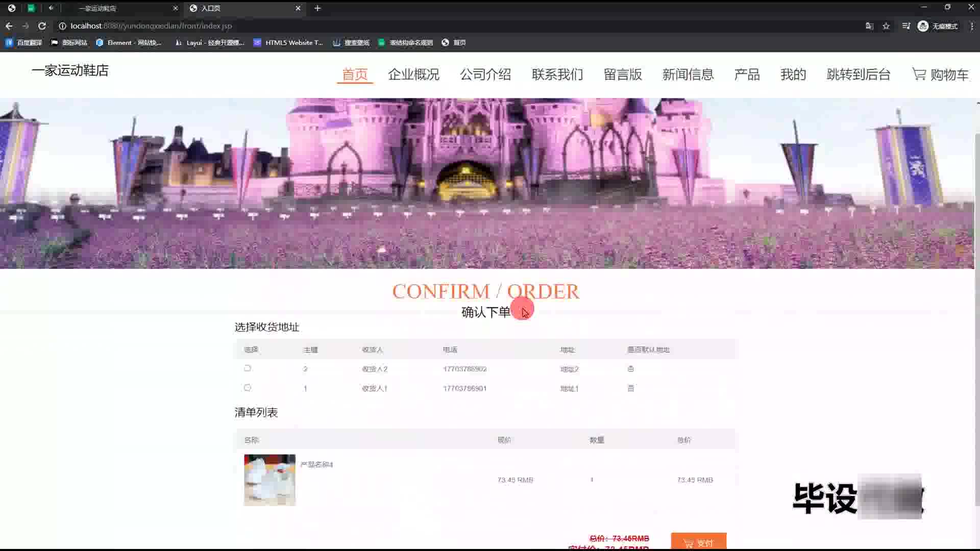Click the orange 支付 button
980x551 pixels.
tap(698, 542)
